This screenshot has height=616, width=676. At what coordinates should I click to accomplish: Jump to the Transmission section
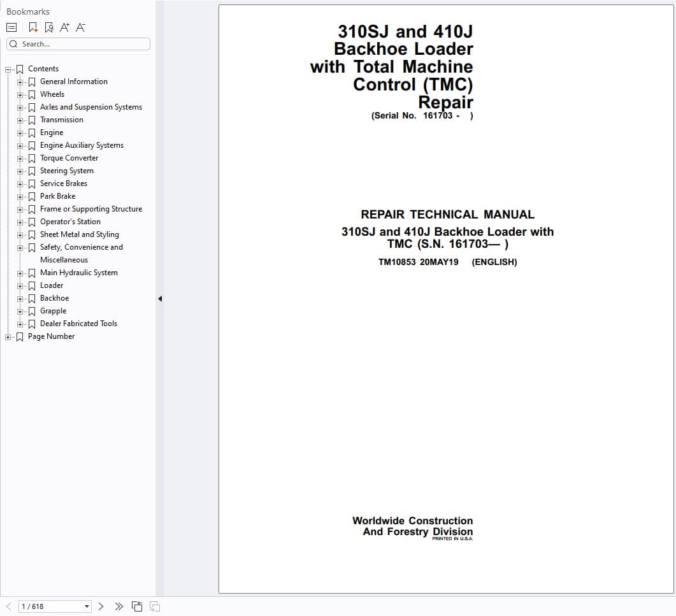point(62,120)
